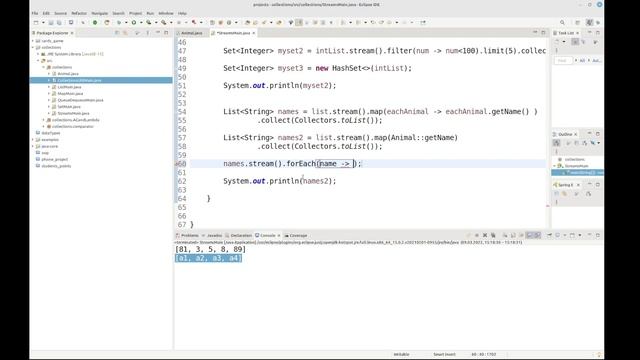Select StreamsMain class in Outline

click(576, 166)
